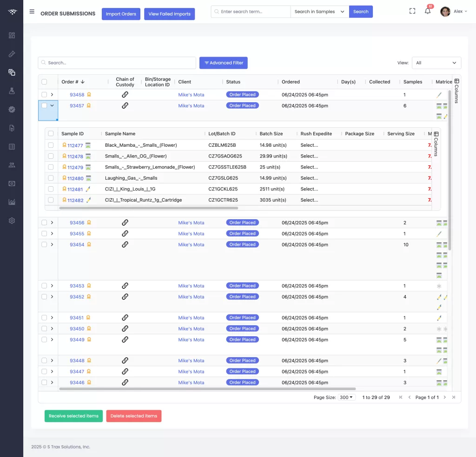476x457 pixels.
Task: Go to the next page arrow
Action: [445, 397]
